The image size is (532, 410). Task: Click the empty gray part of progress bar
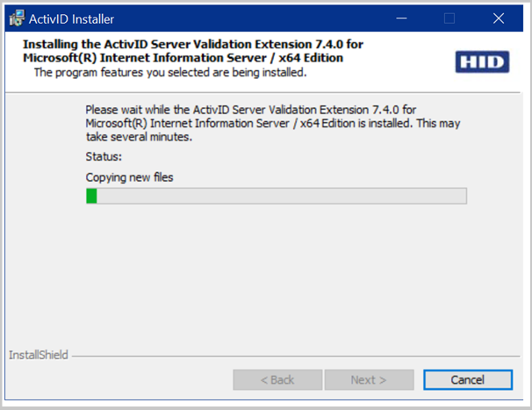282,196
